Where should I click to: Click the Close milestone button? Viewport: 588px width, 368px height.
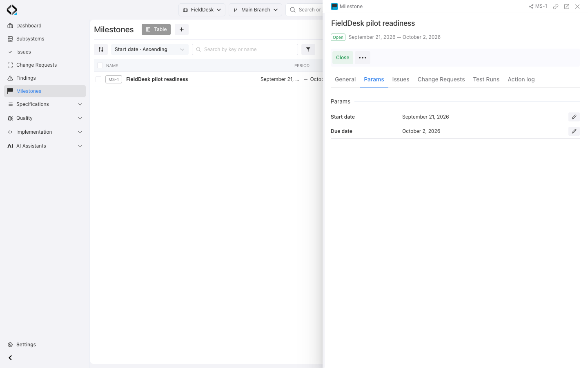point(343,58)
